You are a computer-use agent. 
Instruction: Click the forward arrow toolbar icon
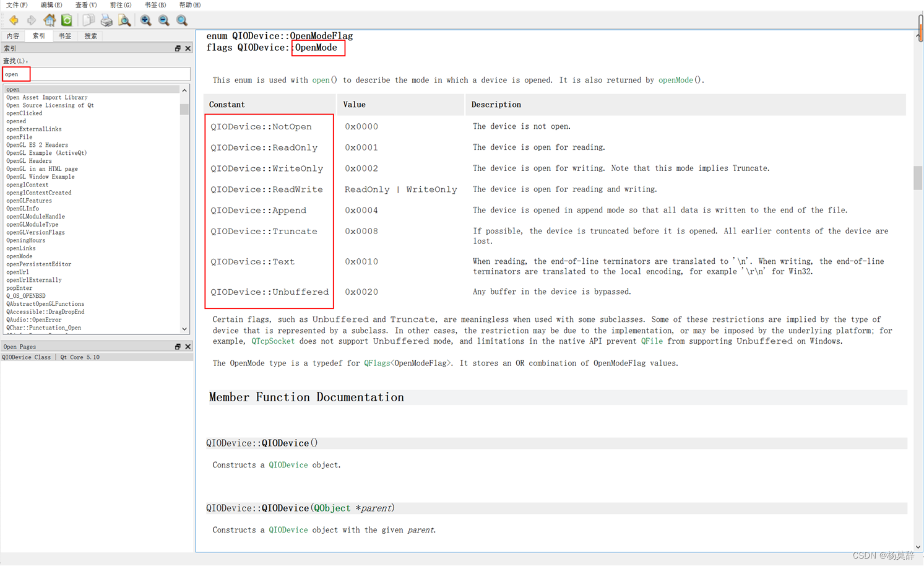click(31, 20)
